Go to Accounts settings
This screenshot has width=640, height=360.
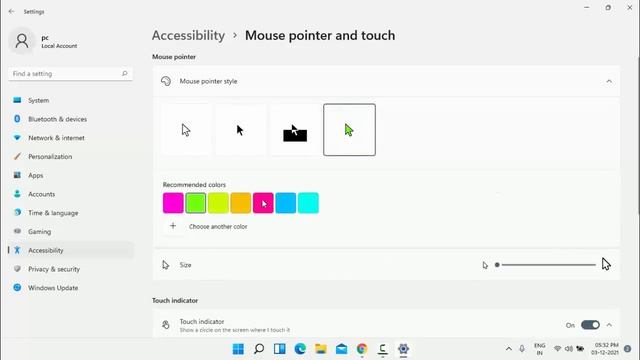70,194
